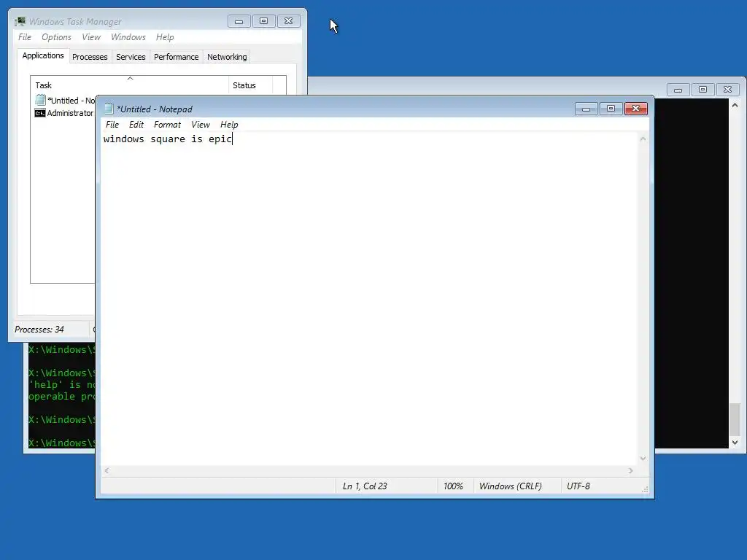Image resolution: width=747 pixels, height=560 pixels.
Task: Click 'Windows (CRLF)' in status bar
Action: [510, 486]
